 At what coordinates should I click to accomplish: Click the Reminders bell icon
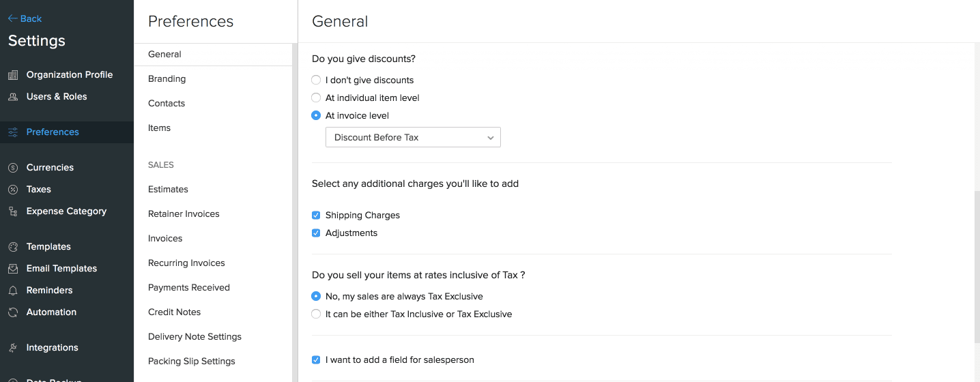[x=13, y=291]
